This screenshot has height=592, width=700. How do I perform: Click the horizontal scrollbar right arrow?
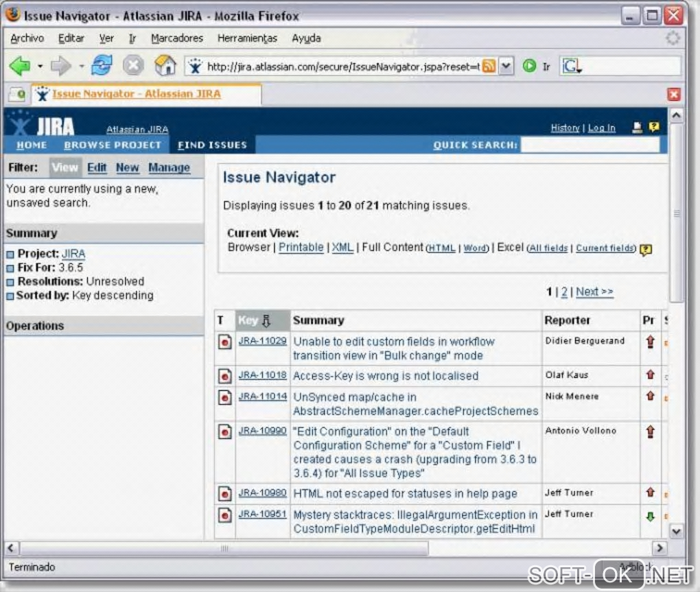(660, 548)
